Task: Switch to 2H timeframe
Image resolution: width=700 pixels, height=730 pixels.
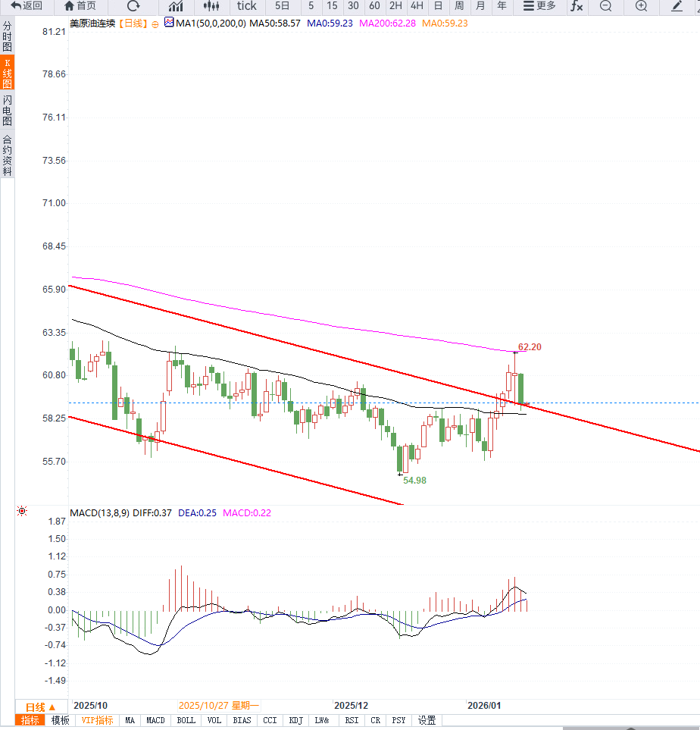Action: coord(395,6)
